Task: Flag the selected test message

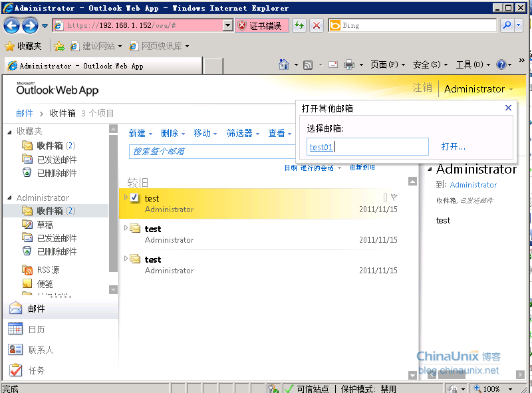Action: tap(394, 197)
